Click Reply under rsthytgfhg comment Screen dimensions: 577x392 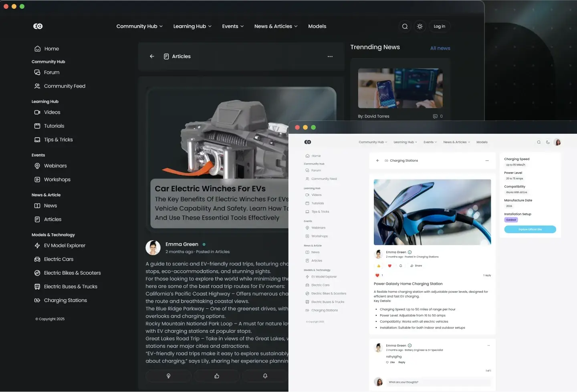coord(401,362)
